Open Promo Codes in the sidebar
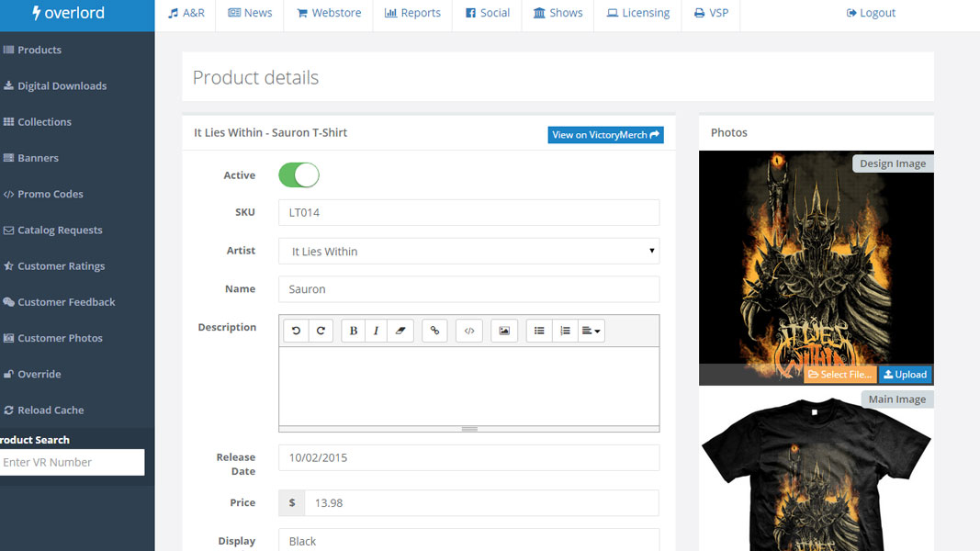Viewport: 980px width, 551px height. coord(50,194)
